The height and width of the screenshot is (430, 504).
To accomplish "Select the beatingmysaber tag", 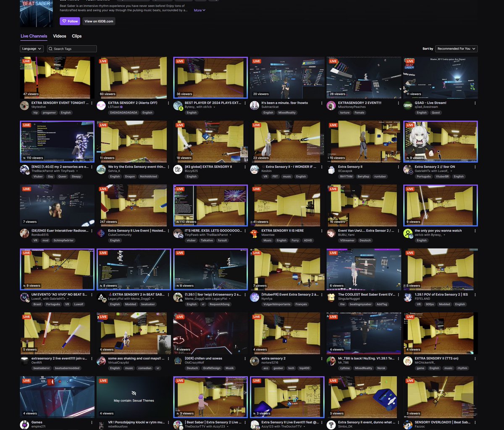I will point(361,304).
